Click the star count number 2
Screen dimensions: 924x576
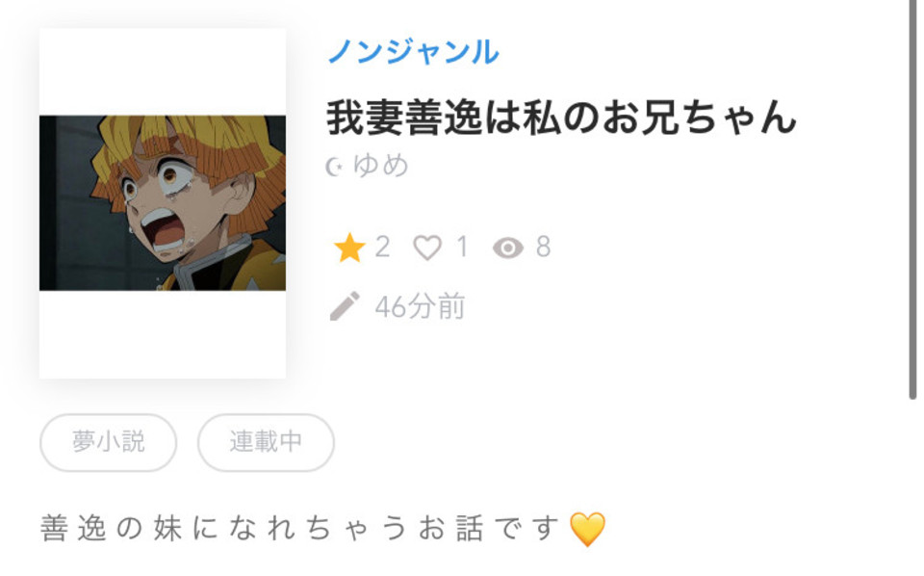click(382, 247)
